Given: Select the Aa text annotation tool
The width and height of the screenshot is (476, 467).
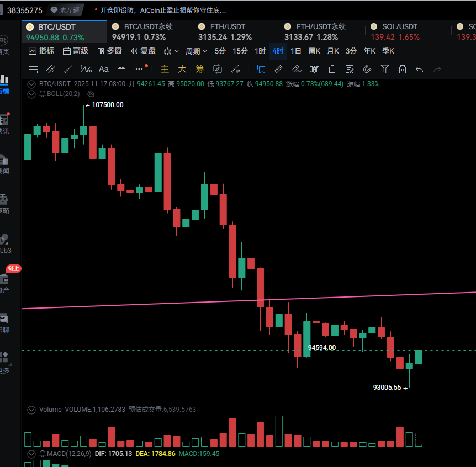Looking at the screenshot, I should tap(103, 69).
